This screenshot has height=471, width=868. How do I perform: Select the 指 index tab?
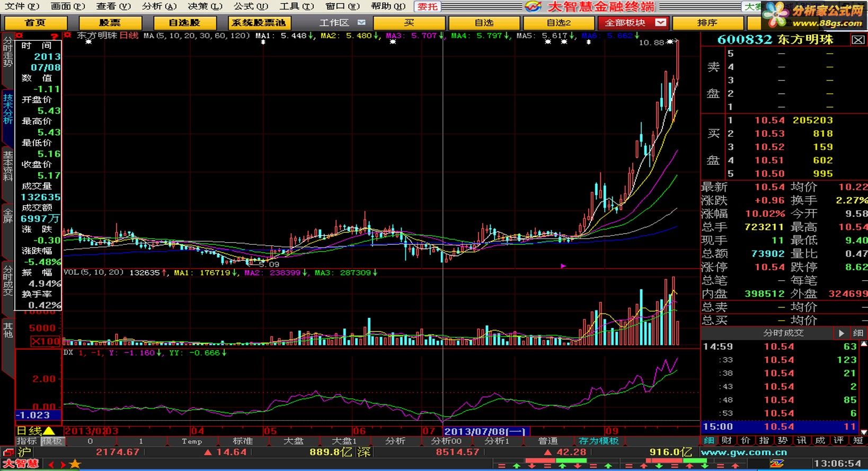point(764,440)
